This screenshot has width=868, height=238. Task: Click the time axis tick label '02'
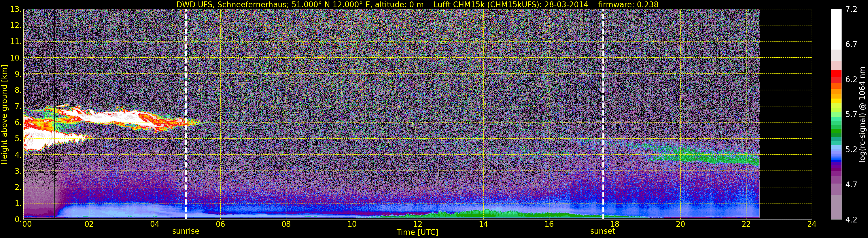(x=89, y=224)
